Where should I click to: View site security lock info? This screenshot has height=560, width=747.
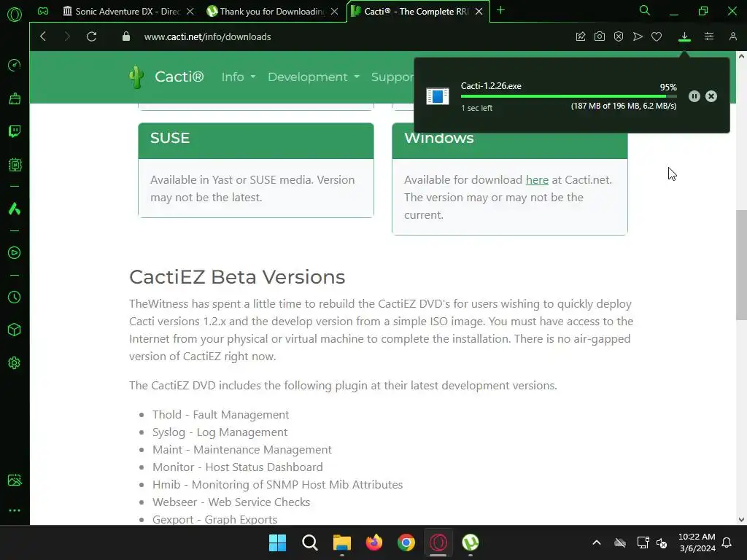[x=126, y=36]
